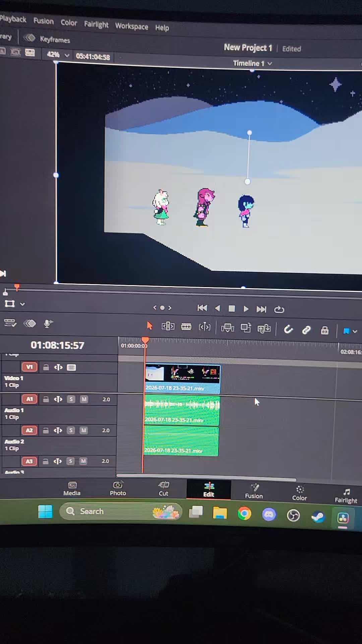The height and width of the screenshot is (644, 362).
Task: Solo the Audio 2 track
Action: (71, 430)
